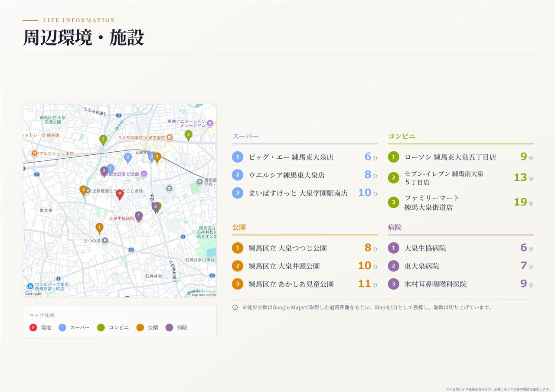Click the info icon before the footnote
This screenshot has width=555, height=392.
tap(235, 307)
